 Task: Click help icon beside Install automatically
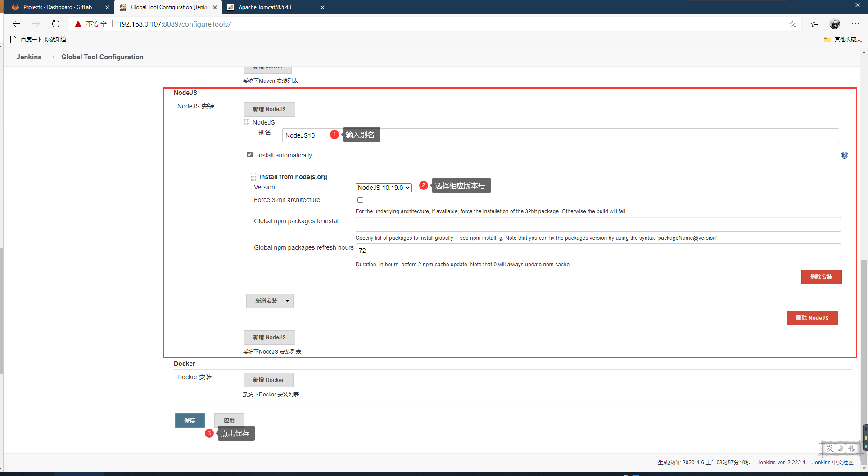[x=845, y=155]
